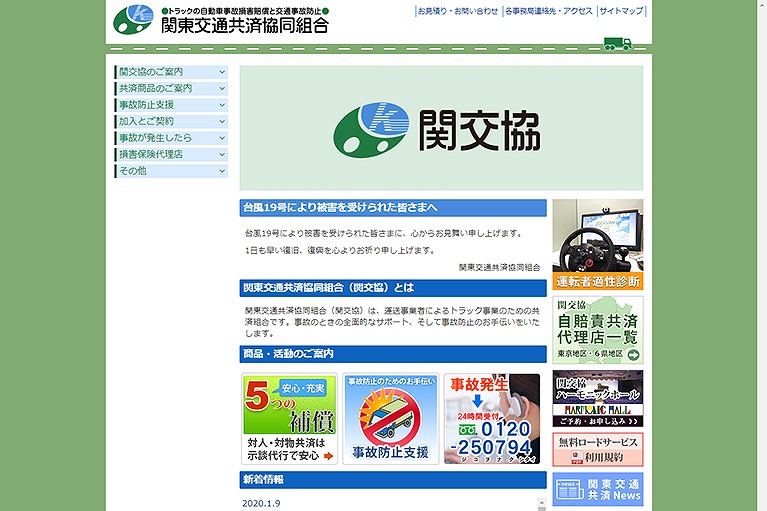Expand the 共済商品のご案内 menu chevron
The width and height of the screenshot is (767, 511).
point(222,89)
